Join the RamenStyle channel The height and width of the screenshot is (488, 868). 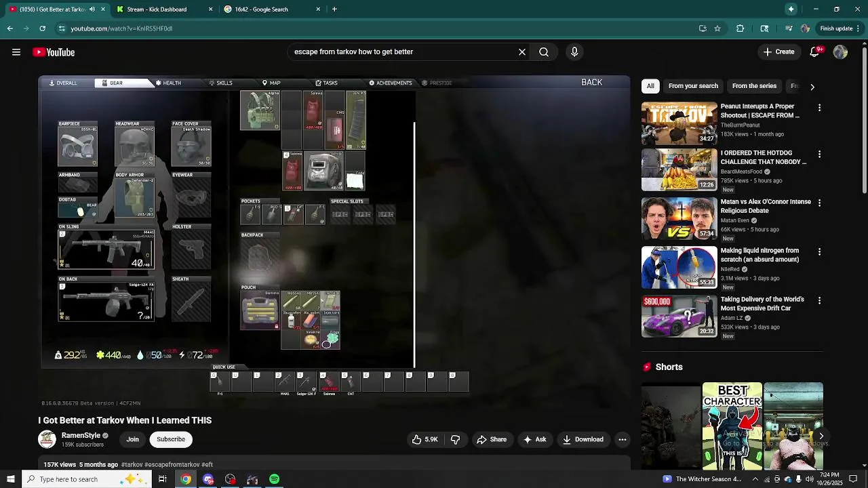pyautogui.click(x=132, y=439)
